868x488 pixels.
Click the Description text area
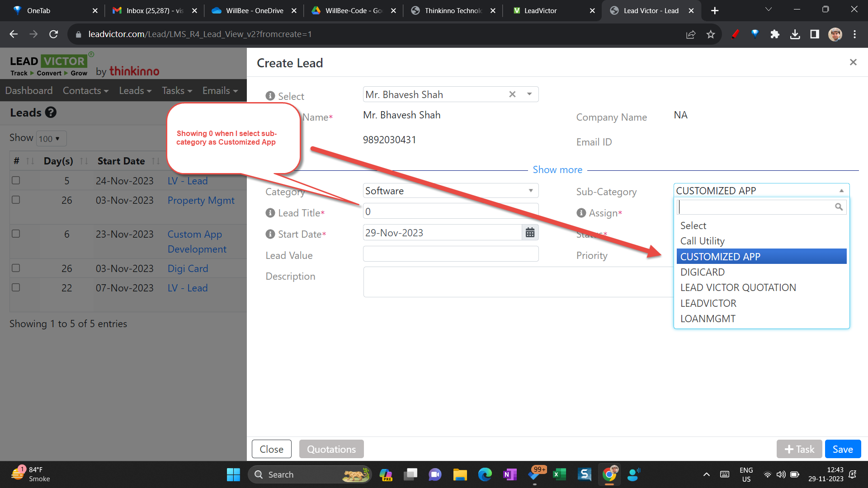(x=518, y=282)
